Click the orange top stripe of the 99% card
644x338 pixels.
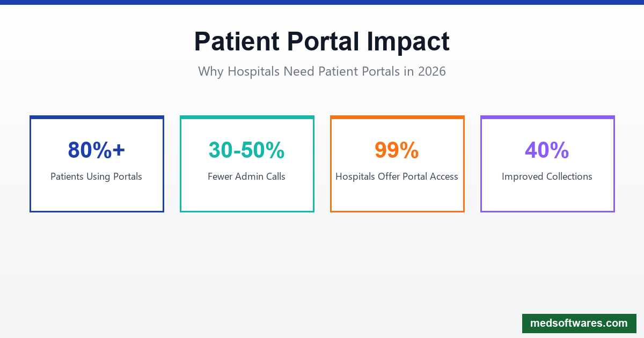pyautogui.click(x=397, y=117)
